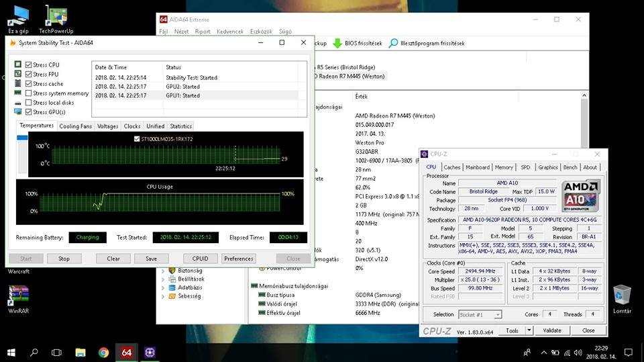This screenshot has width=644, height=362.
Task: Enable Stress system memory checkbox
Action: point(28,93)
